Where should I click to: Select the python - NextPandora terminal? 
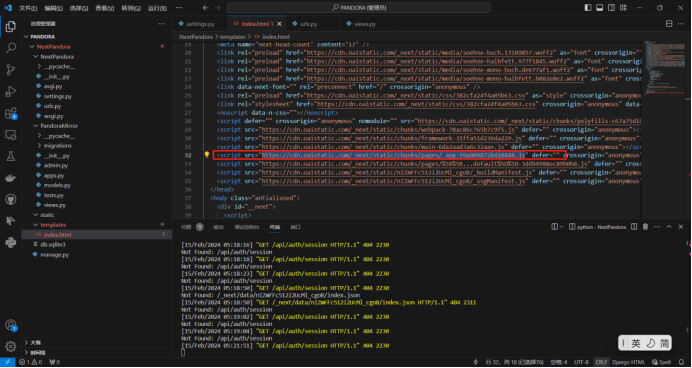coord(597,227)
